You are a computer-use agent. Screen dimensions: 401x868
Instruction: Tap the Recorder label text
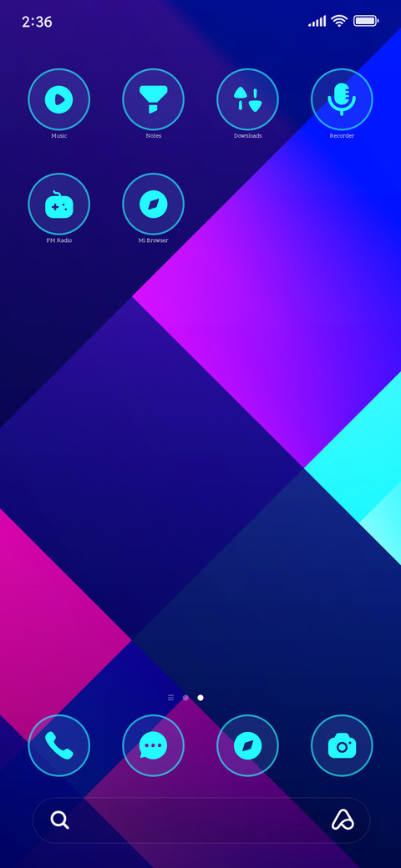coord(342,135)
